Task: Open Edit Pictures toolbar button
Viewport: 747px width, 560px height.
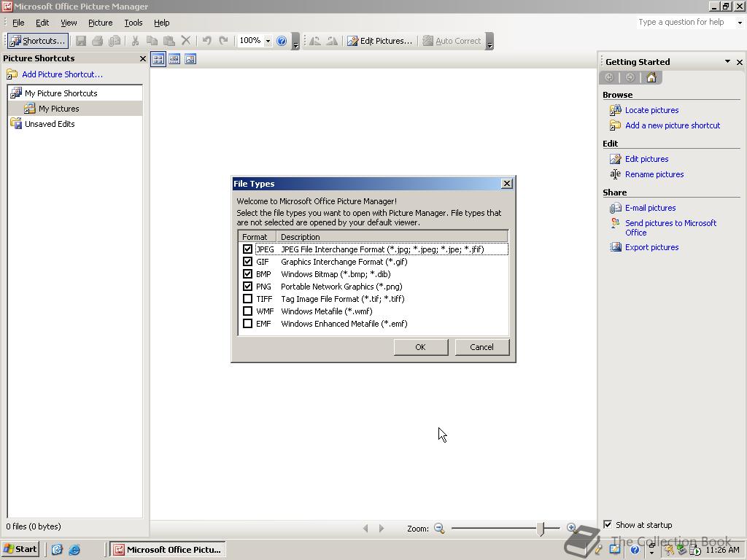Action: pos(379,41)
